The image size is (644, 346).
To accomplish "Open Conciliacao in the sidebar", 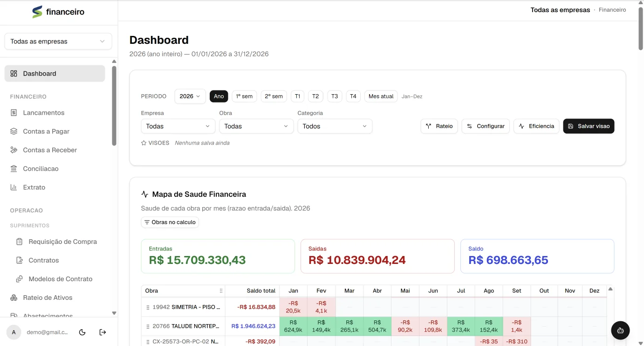I will [x=55, y=169].
